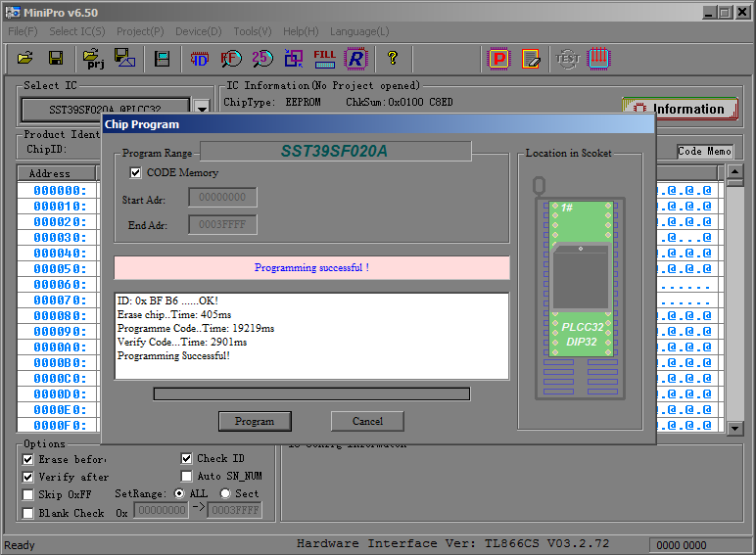
Task: Open the Tools(V) menu
Action: click(253, 31)
